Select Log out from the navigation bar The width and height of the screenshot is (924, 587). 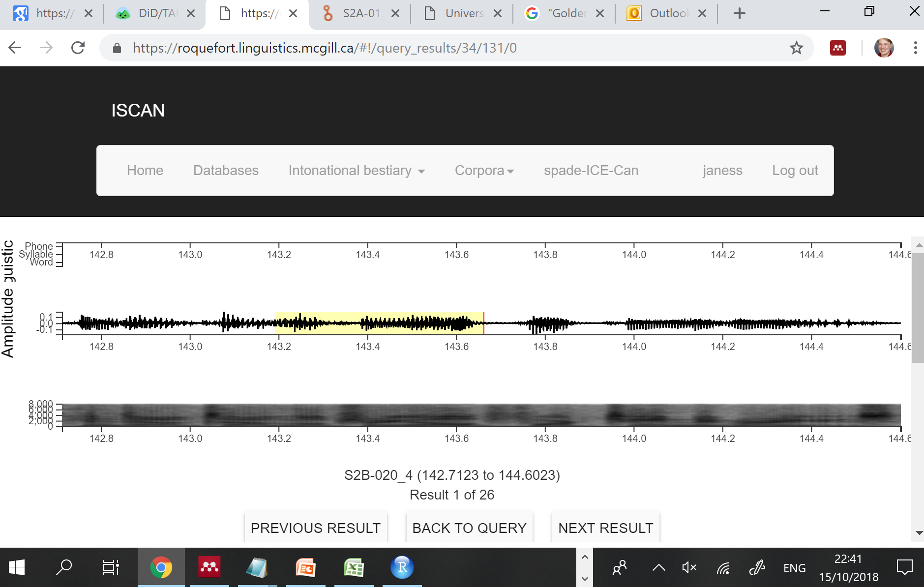(x=795, y=171)
